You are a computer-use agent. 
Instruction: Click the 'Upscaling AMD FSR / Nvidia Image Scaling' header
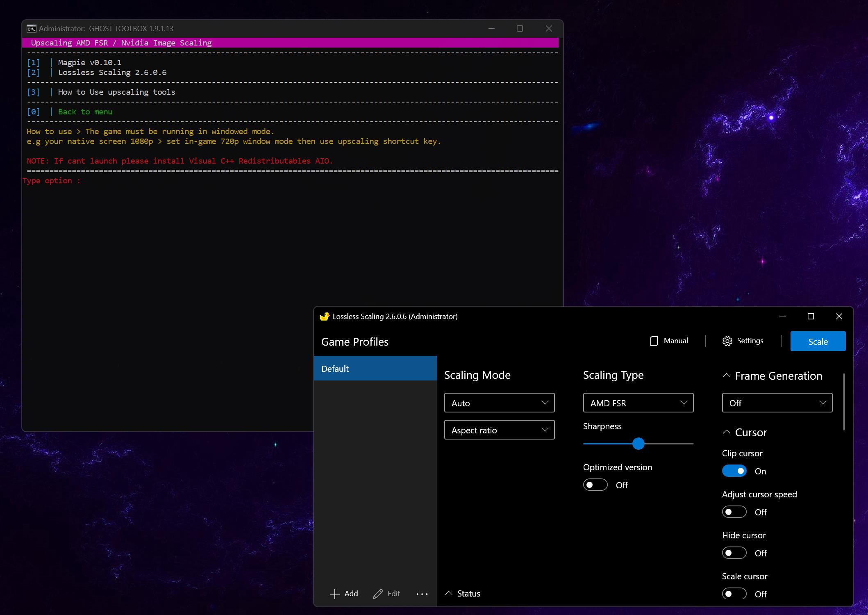121,43
